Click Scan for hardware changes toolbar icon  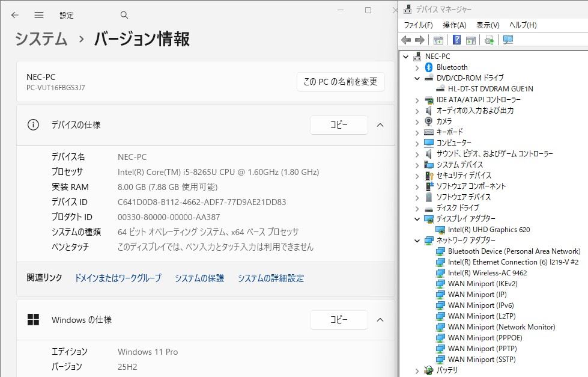pos(508,40)
